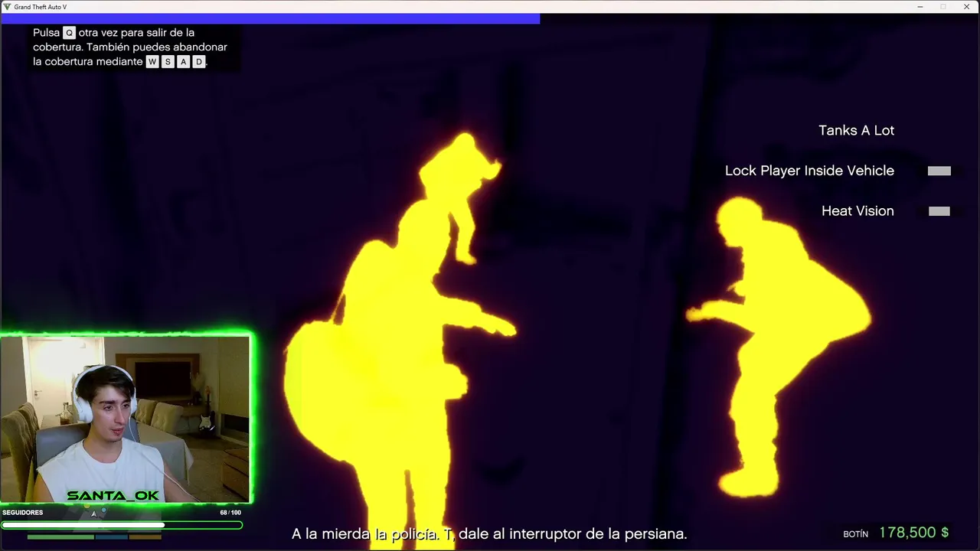Viewport: 980px width, 551px height.
Task: Click the streamer webcam overlay
Action: [126, 419]
